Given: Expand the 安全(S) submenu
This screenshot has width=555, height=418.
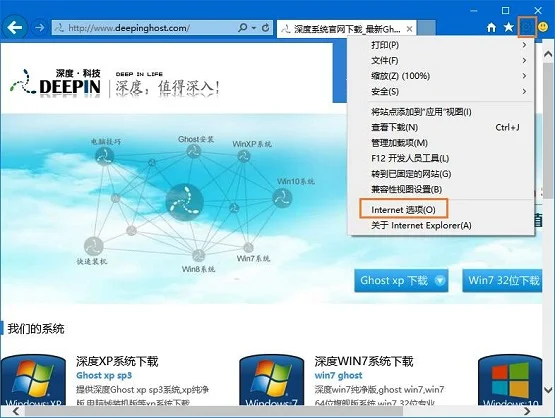Looking at the screenshot, I should (x=441, y=92).
